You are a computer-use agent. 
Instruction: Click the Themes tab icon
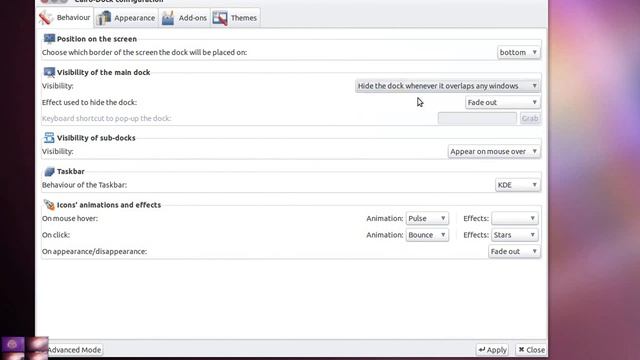point(220,18)
